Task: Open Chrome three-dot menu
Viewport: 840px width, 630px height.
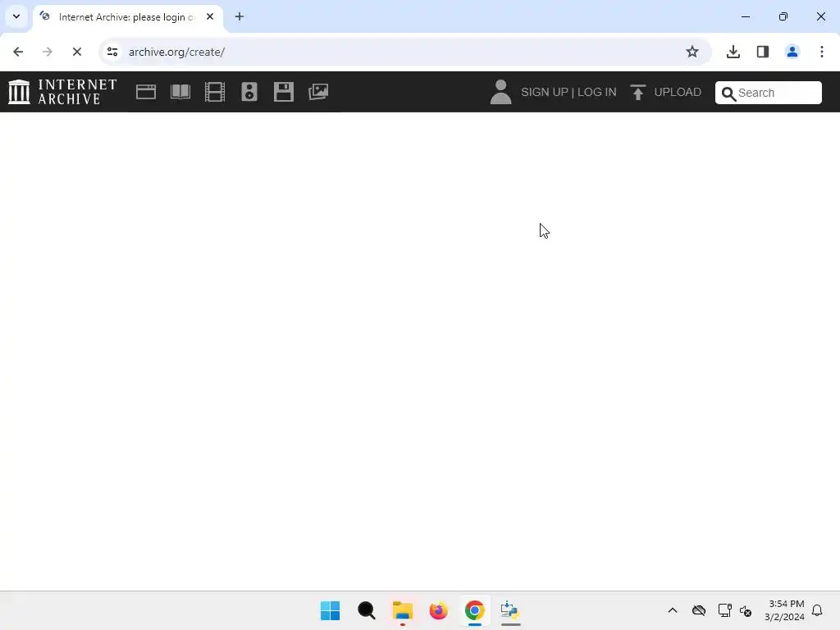Action: 822,52
